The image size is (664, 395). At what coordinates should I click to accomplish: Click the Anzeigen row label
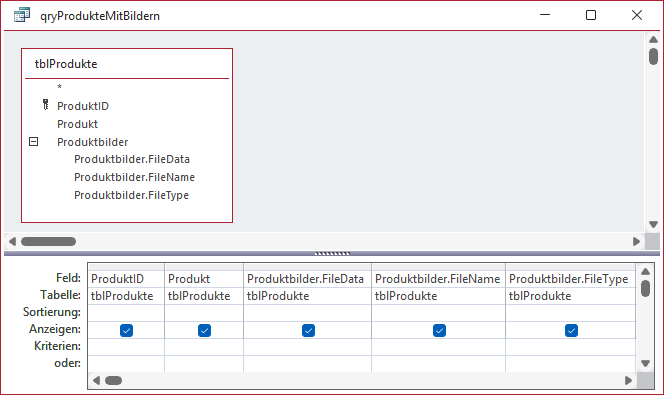point(55,329)
